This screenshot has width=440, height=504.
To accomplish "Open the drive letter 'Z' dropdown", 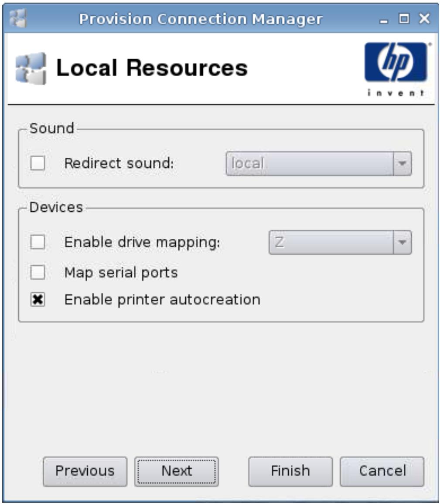I will pos(340,242).
